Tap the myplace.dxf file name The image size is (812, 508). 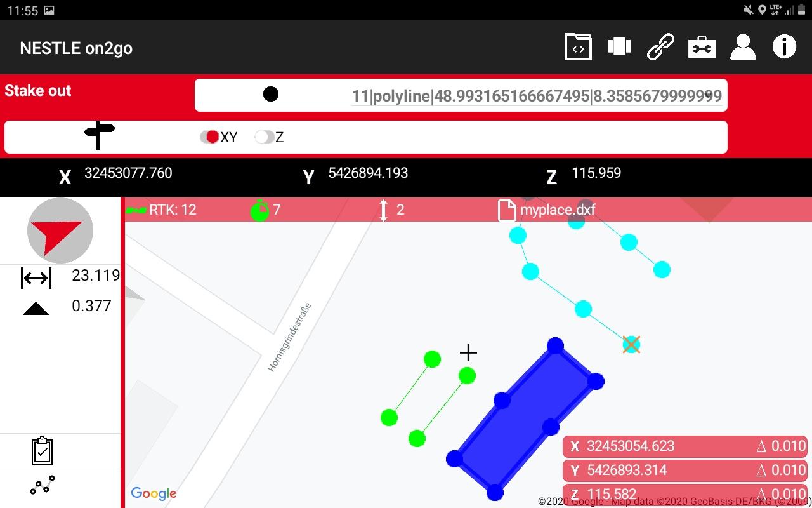coord(558,210)
